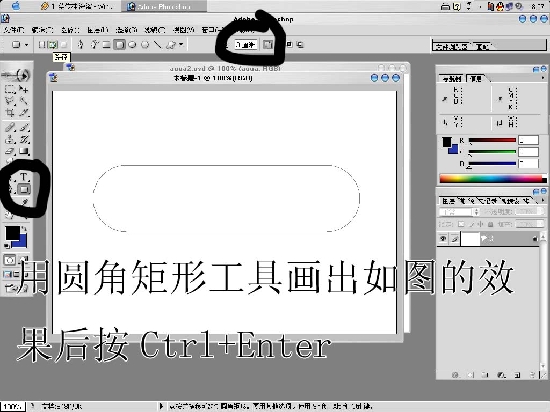Image resolution: width=550 pixels, height=412 pixels.
Task: Open 文件浏览器 tab in palette well
Action: click(x=451, y=46)
